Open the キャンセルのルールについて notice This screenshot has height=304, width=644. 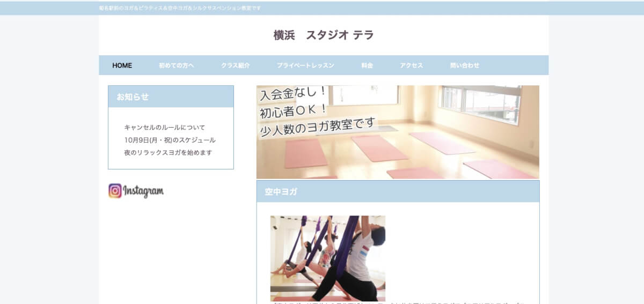(x=165, y=128)
